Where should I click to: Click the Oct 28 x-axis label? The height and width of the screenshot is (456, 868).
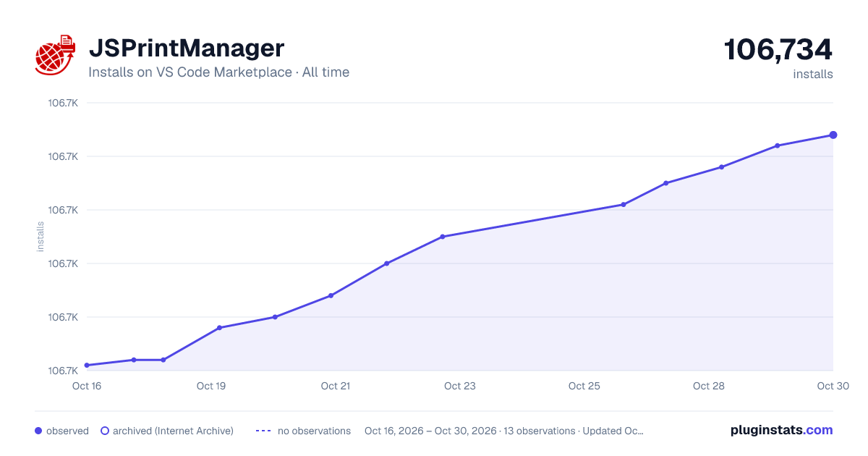tap(709, 386)
